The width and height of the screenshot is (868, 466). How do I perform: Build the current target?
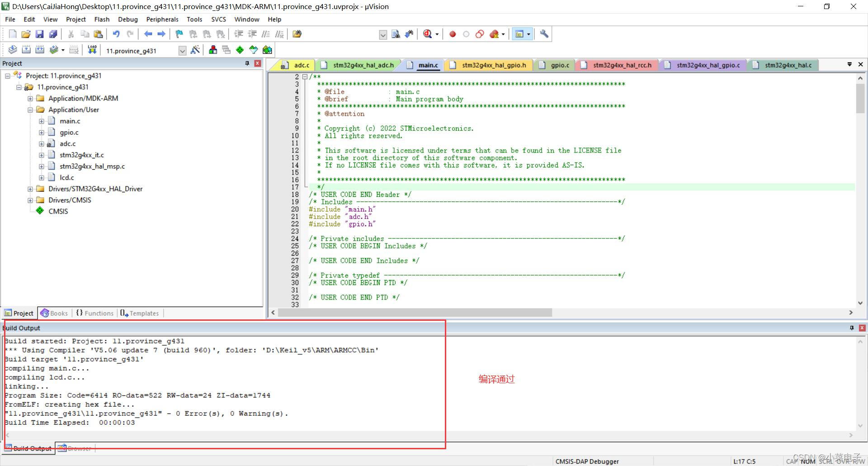click(26, 50)
